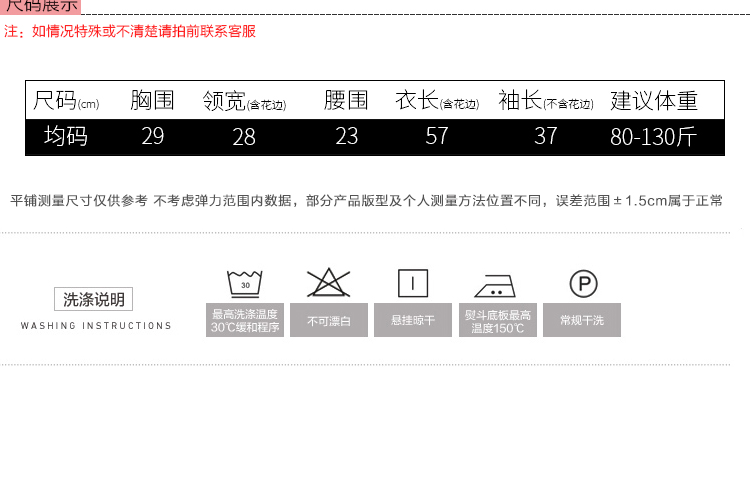Click the iron temperature icon
This screenshot has height=489, width=750.
[496, 285]
